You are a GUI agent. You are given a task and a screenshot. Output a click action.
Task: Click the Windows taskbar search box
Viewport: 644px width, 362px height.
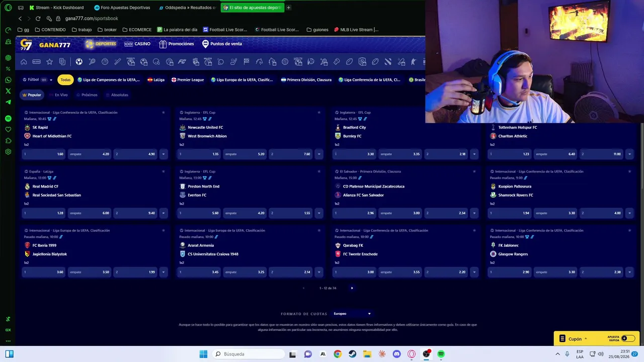(248, 354)
